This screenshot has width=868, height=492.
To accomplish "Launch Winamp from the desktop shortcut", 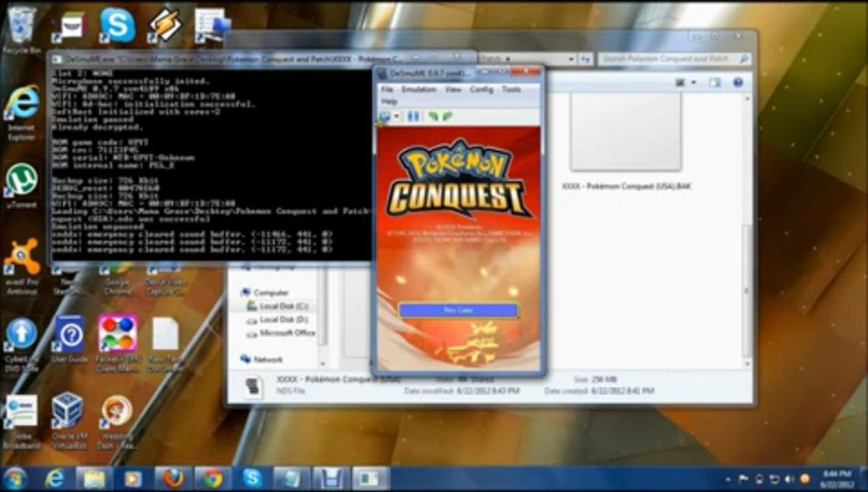I will 165,26.
